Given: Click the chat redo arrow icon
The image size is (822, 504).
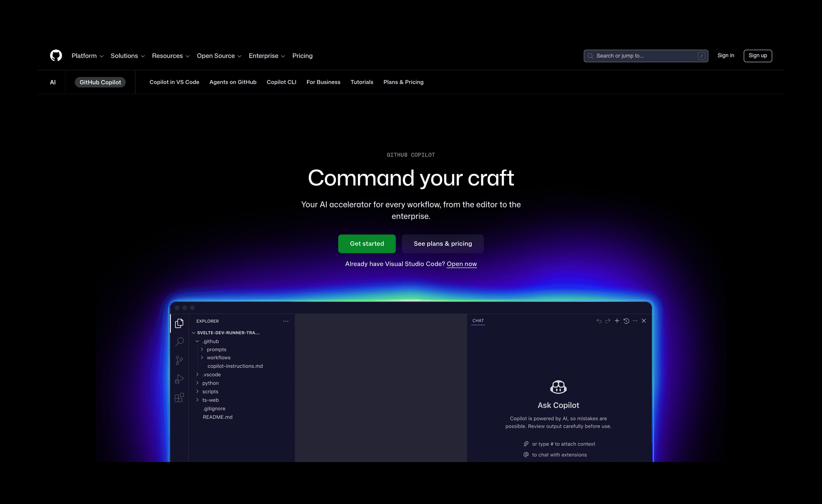Looking at the screenshot, I should point(608,321).
